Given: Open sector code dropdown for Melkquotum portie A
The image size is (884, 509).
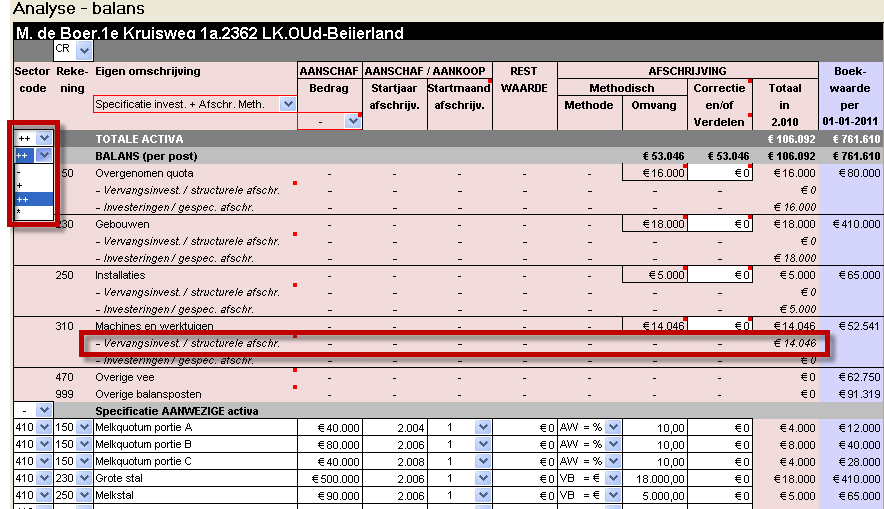Looking at the screenshot, I should pos(43,427).
